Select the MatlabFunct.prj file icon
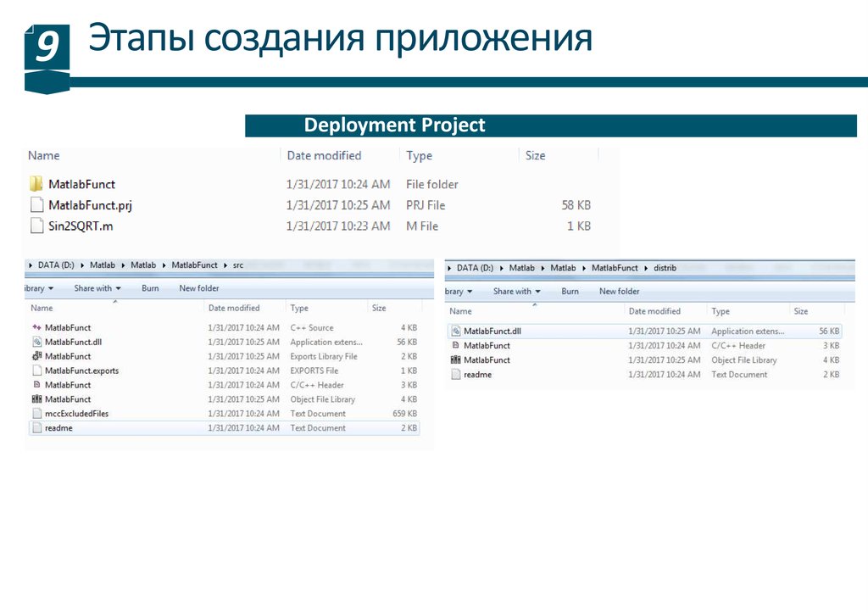Screen dimensions: 868x613 pos(36,205)
